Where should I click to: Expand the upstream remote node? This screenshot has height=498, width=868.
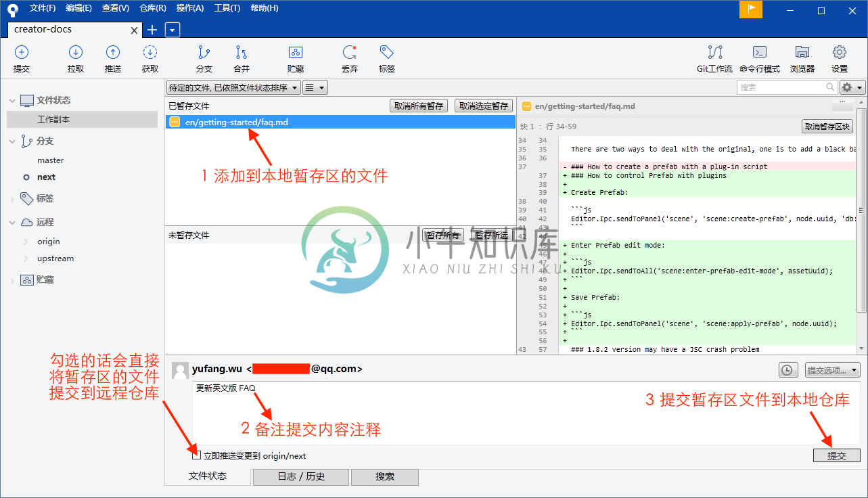click(x=27, y=258)
